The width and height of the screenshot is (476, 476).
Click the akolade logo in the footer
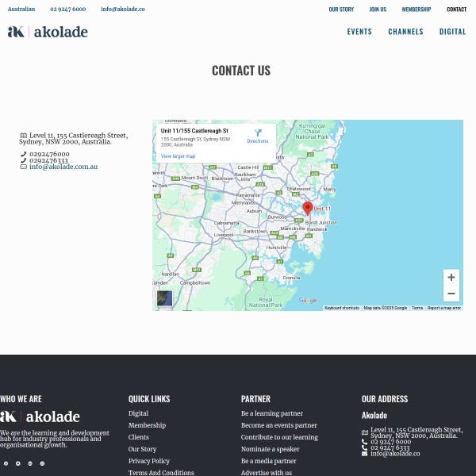(x=40, y=416)
